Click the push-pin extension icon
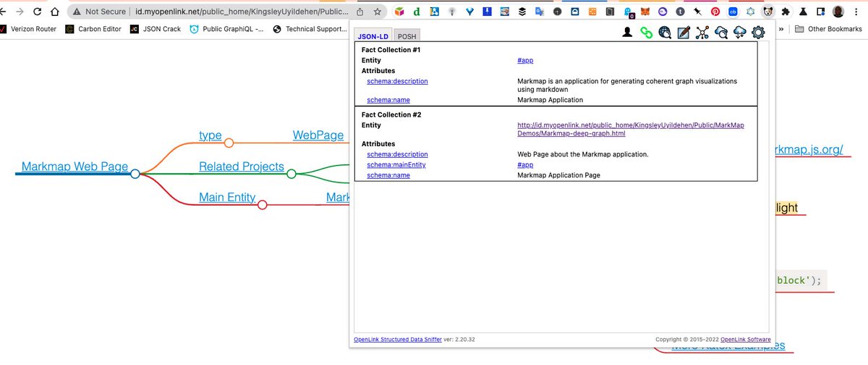This screenshot has width=868, height=365. click(697, 12)
